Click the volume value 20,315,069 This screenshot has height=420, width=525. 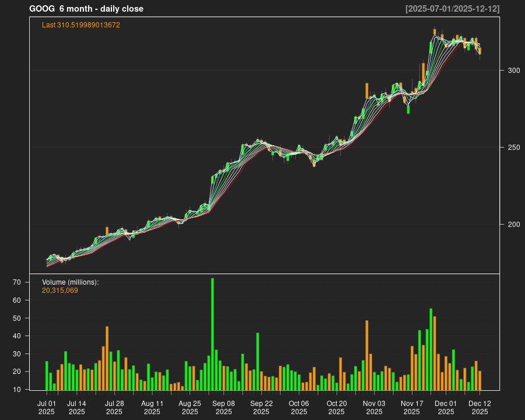[59, 289]
